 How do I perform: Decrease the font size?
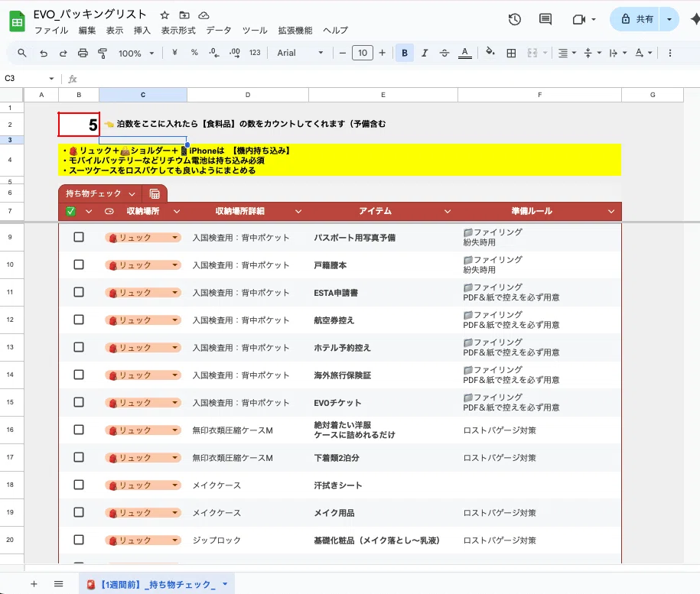343,53
